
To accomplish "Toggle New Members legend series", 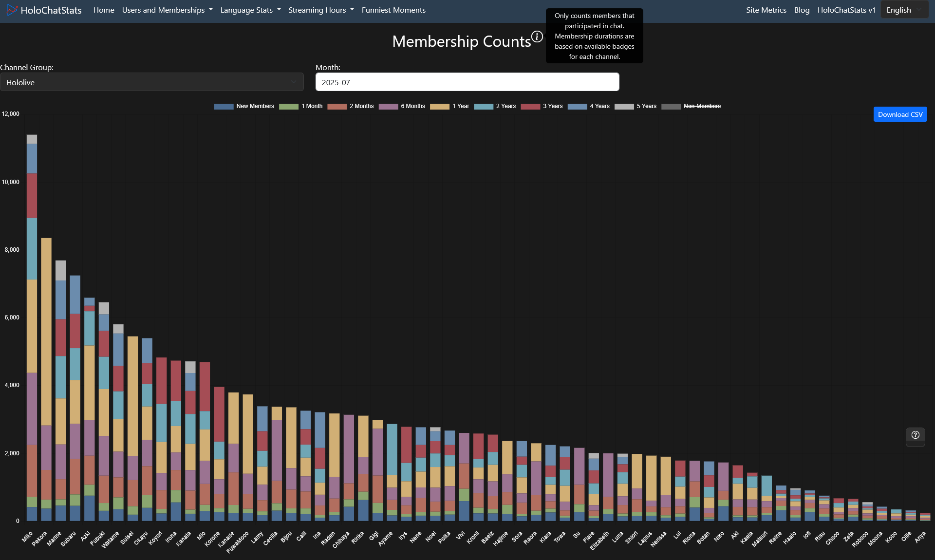I will coord(244,106).
